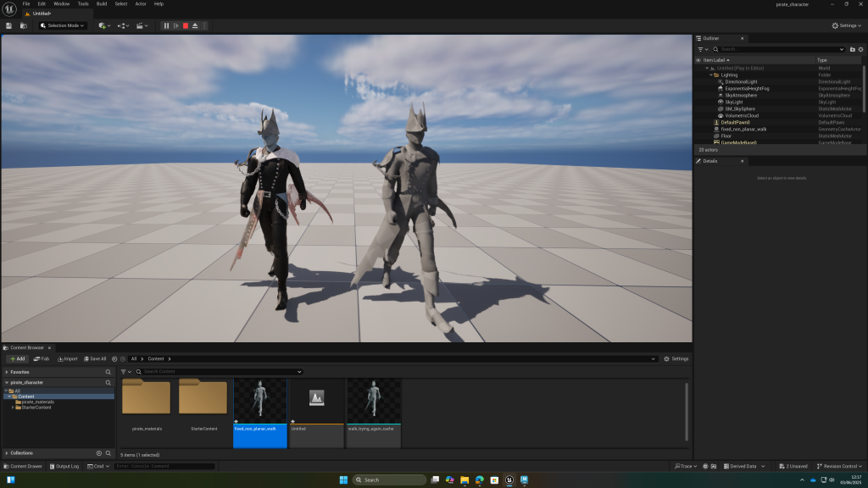Screen dimensions: 868x488
Task: Collapse the Lighting folder in Outliner
Action: [x=711, y=75]
